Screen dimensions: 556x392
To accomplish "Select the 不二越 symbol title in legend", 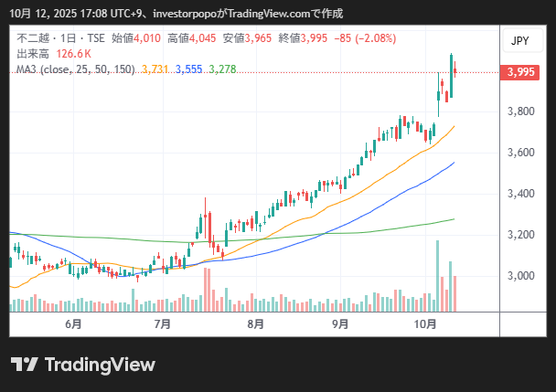I will point(32,39).
